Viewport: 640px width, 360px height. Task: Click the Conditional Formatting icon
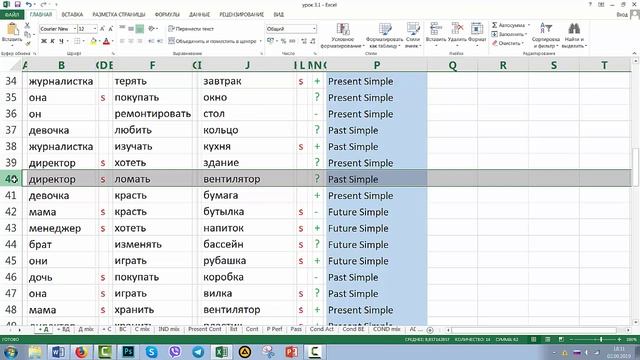point(342,29)
